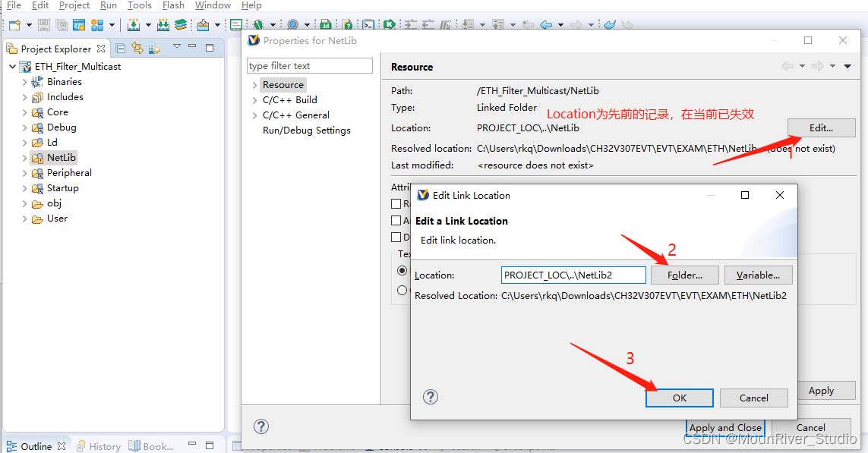
Task: Select Run/Debug Settings in Properties tree
Action: pos(307,131)
